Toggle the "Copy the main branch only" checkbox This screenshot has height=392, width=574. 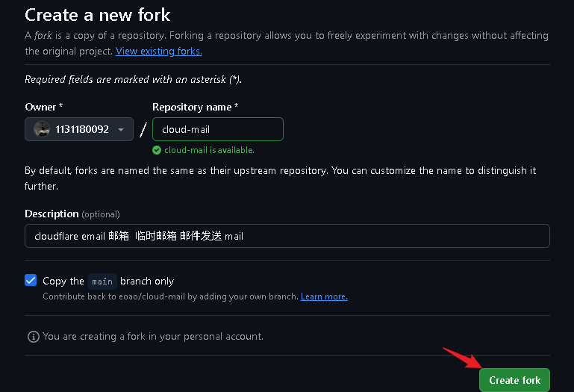point(31,281)
